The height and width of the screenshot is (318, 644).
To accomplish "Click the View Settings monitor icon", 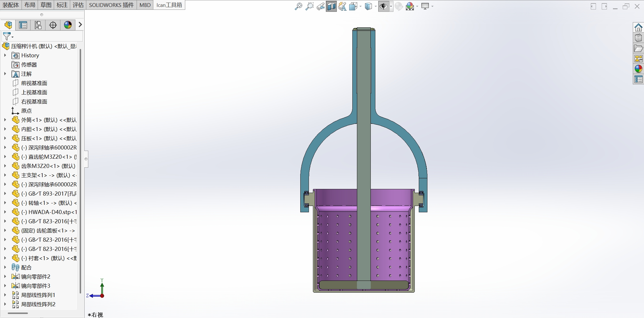I will pos(425,6).
